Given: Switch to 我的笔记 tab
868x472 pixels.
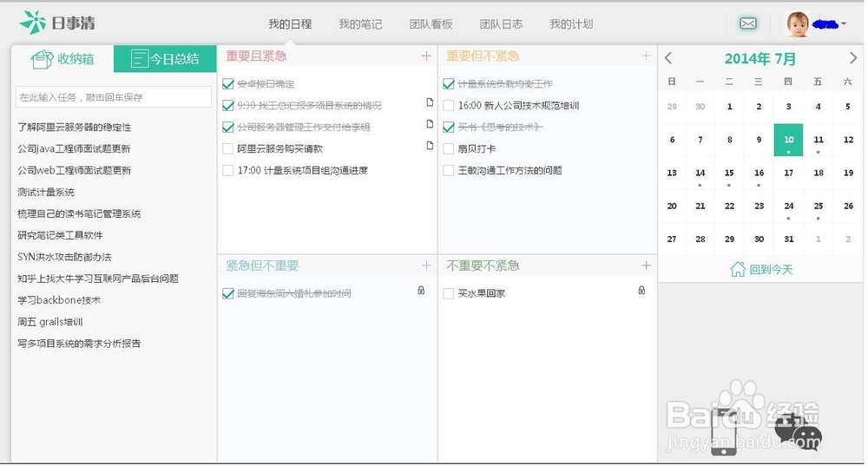Looking at the screenshot, I should [360, 24].
